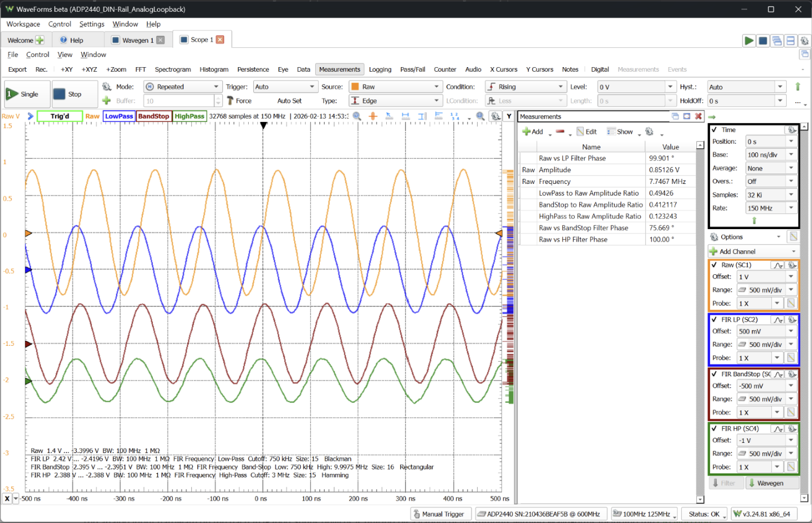Viewport: 812px width, 523px height.
Task: Uncheck the FIR HP (SC4) channel checkbox
Action: point(714,429)
